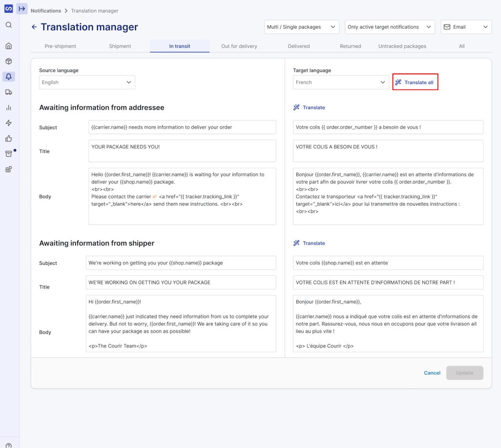Open the delivery truck sidebar icon
This screenshot has width=501, height=448.
[x=9, y=92]
